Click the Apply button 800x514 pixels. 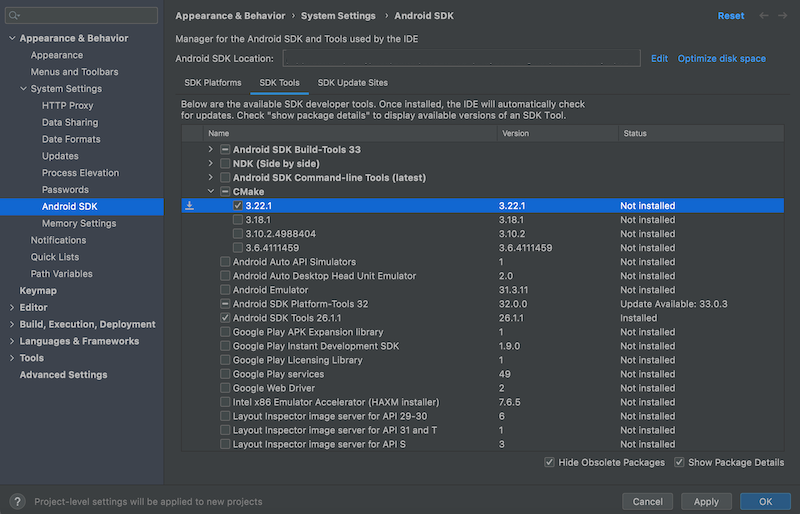(706, 501)
